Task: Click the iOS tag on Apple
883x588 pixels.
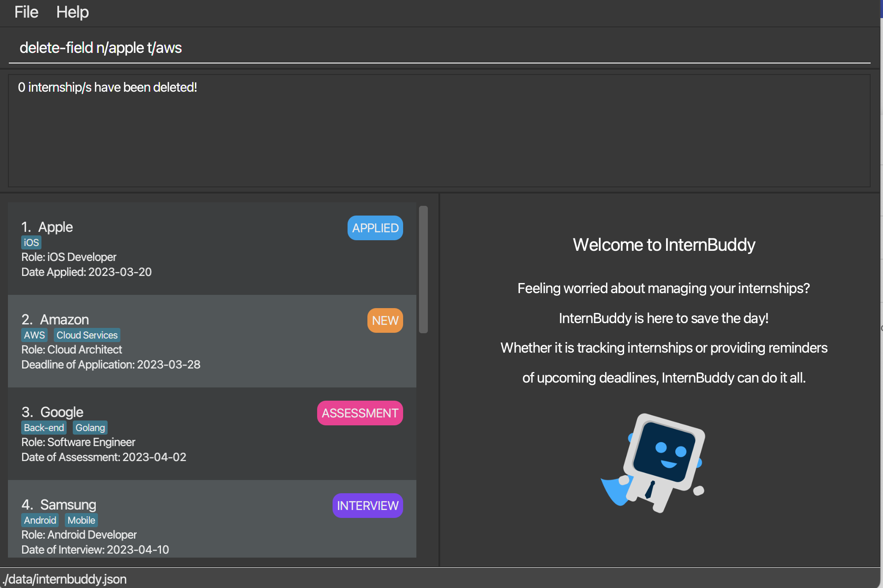Action: [31, 242]
